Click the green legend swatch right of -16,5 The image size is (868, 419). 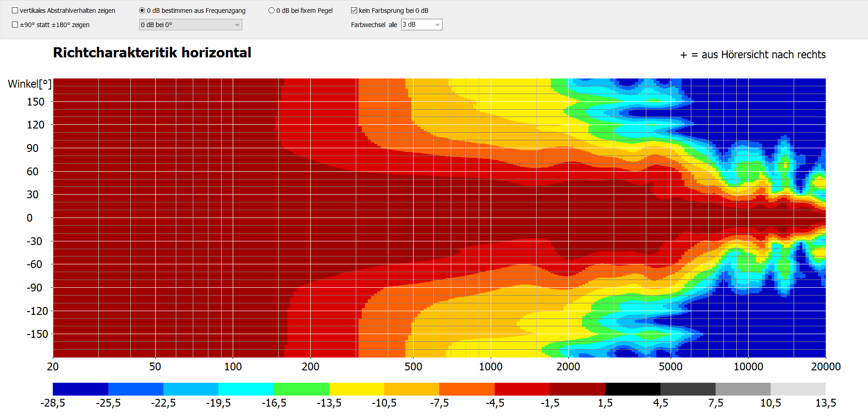click(302, 389)
